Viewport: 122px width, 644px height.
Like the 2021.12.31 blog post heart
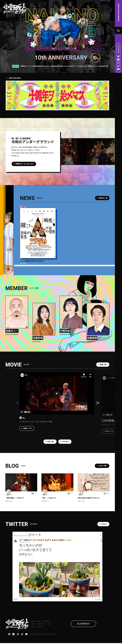pyautogui.click(x=105, y=493)
